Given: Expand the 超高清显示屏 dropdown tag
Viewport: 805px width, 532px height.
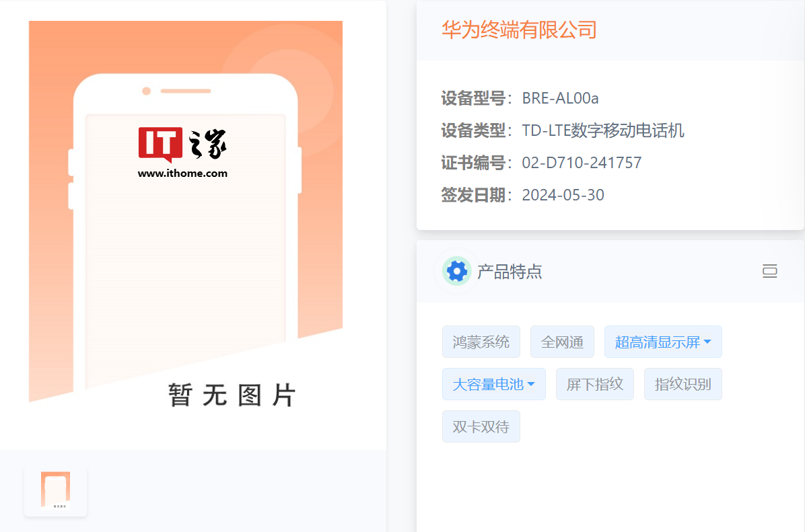Looking at the screenshot, I should [663, 342].
